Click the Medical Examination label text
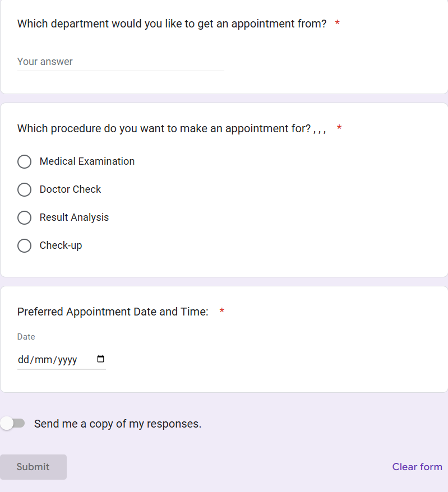448x492 pixels. 87,161
